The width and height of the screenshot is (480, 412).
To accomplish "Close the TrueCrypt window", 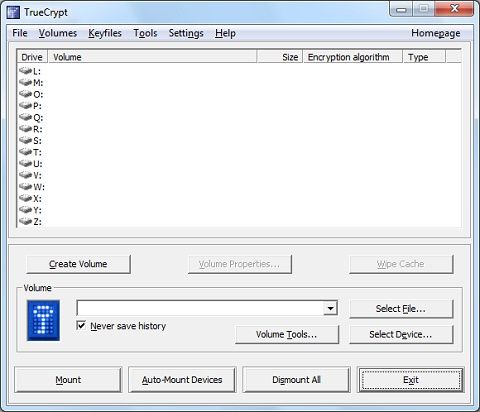I will tap(454, 9).
